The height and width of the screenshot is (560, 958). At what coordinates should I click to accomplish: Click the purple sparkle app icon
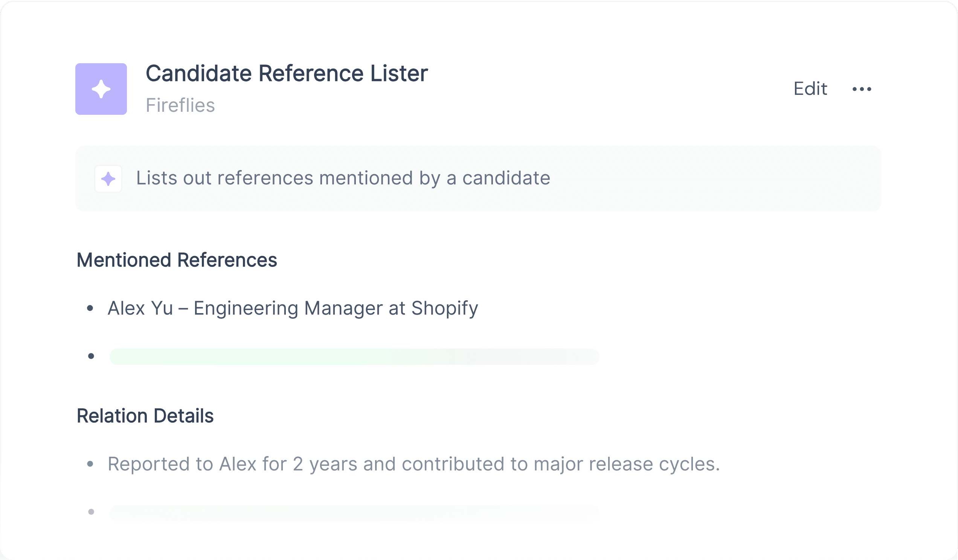pyautogui.click(x=101, y=89)
